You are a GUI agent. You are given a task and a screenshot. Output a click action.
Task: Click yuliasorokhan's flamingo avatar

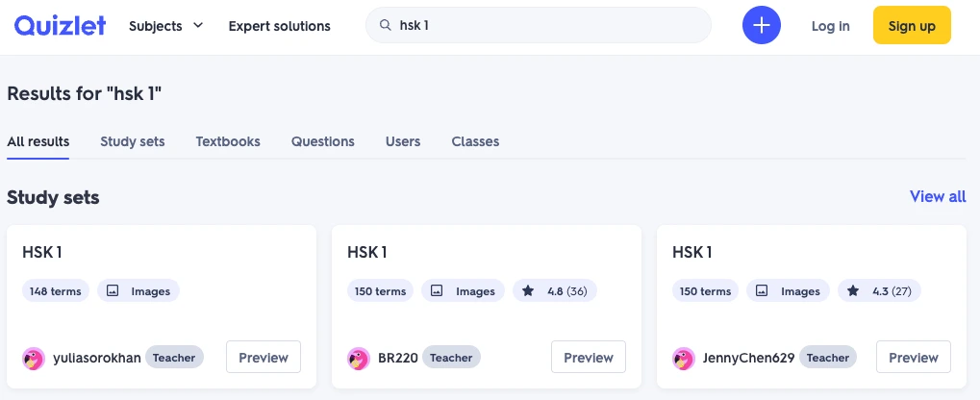33,358
